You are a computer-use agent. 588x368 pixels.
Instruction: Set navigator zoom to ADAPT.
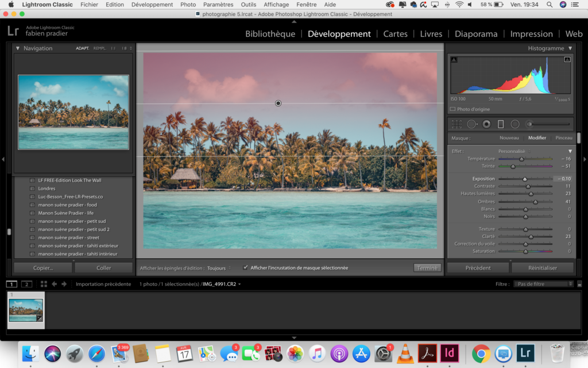pos(83,48)
